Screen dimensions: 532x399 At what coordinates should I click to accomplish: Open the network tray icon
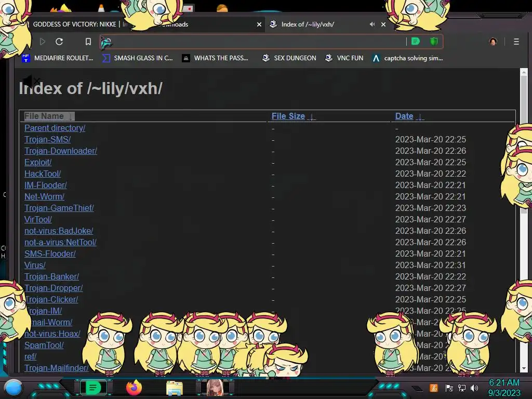click(462, 388)
